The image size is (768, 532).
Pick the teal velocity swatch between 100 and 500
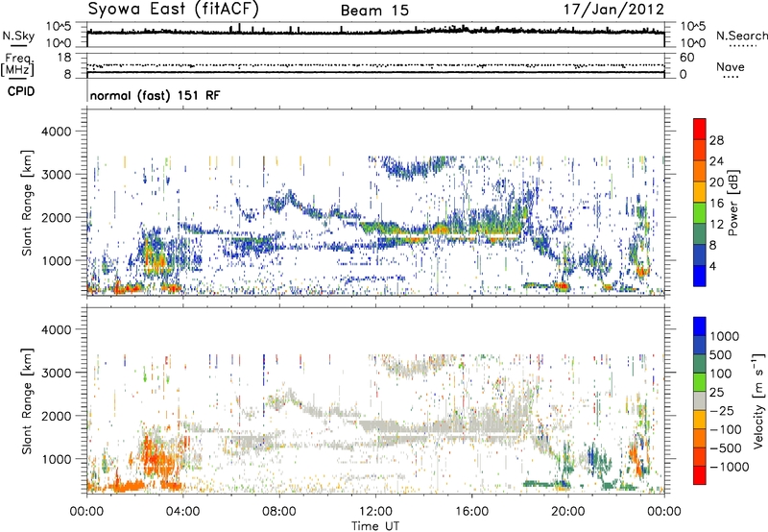pyautogui.click(x=700, y=364)
